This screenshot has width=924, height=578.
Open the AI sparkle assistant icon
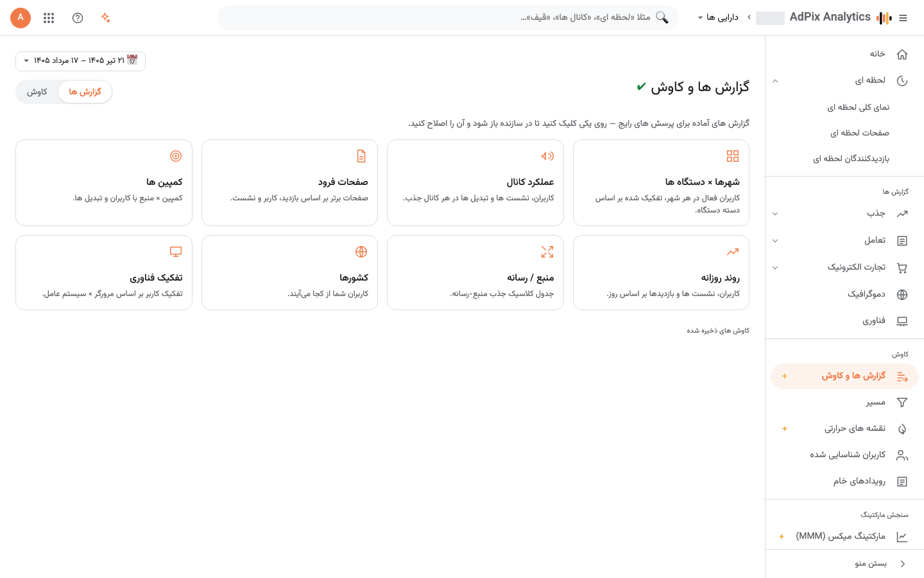coord(106,18)
